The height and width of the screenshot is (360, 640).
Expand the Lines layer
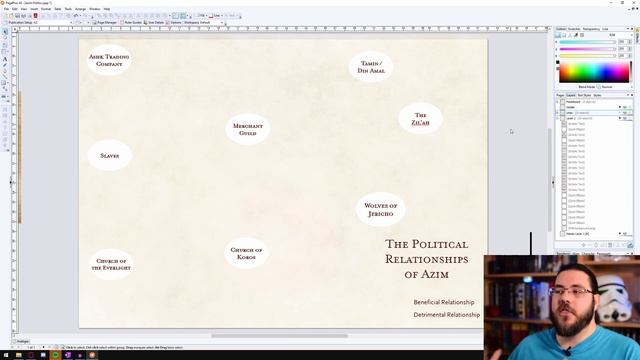[x=557, y=113]
